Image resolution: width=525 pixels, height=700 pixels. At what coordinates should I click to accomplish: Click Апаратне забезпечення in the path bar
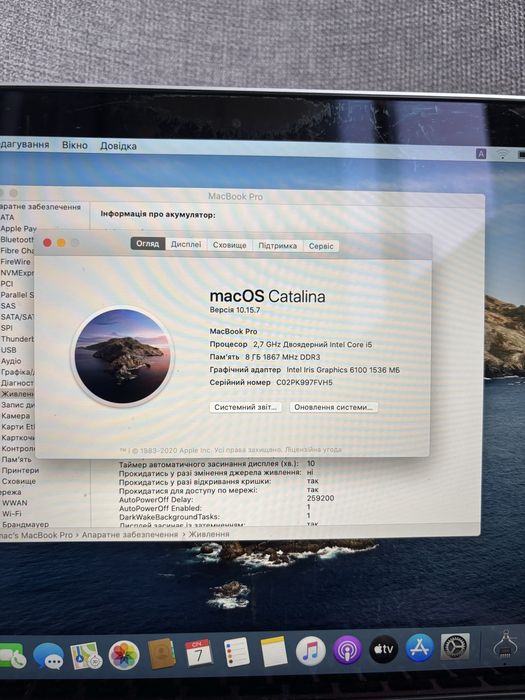(x=130, y=534)
